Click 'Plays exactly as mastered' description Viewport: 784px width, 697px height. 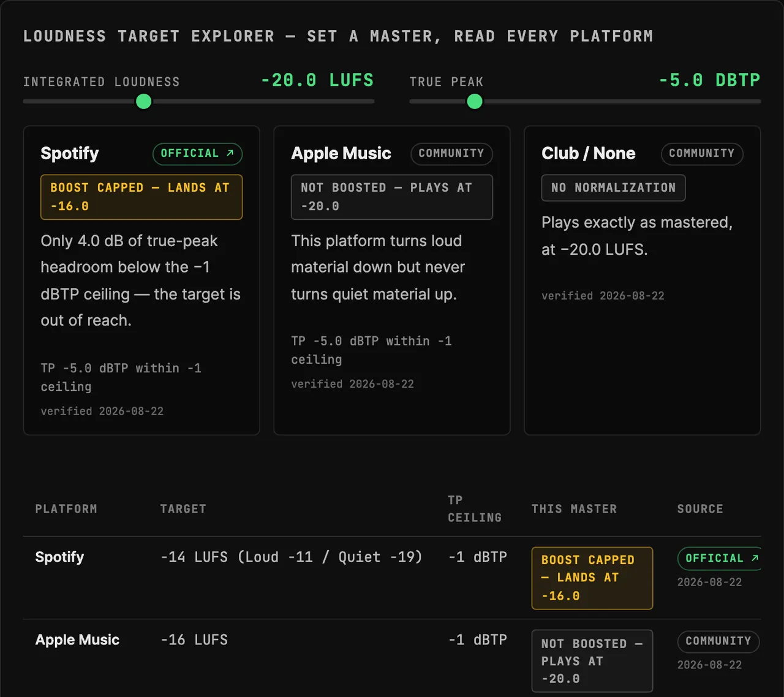pyautogui.click(x=637, y=236)
